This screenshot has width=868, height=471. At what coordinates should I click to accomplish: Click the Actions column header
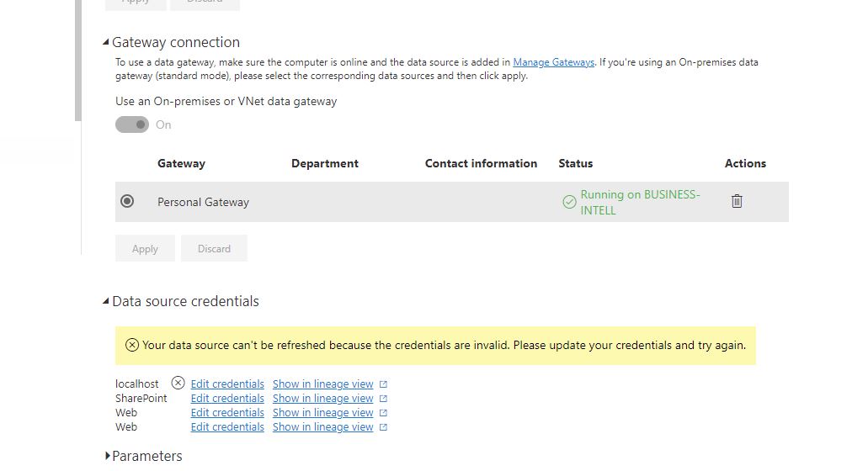coord(745,164)
